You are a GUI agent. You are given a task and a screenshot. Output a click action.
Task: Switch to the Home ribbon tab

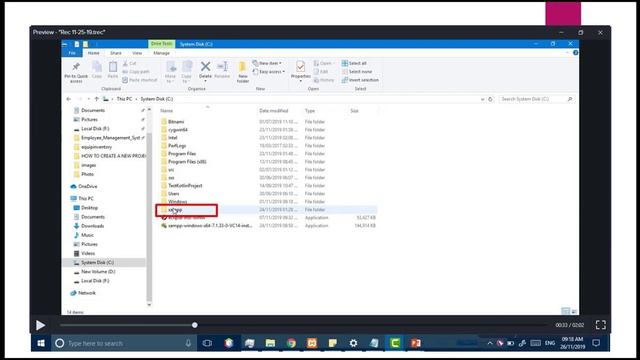(x=93, y=53)
